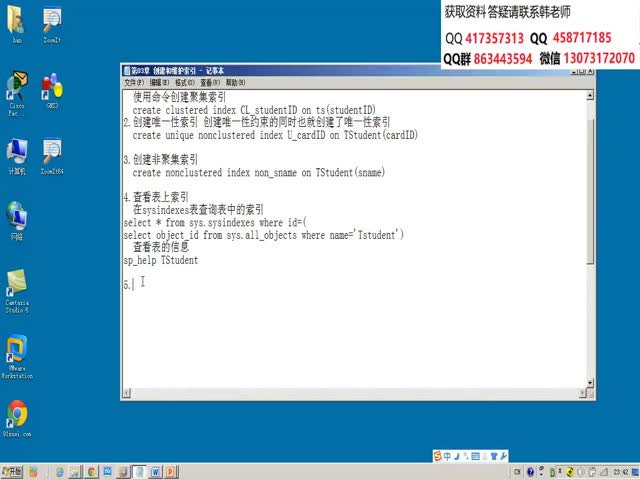Open the 计算机 (Computer) desktop icon
The height and width of the screenshot is (480, 640).
pyautogui.click(x=16, y=157)
